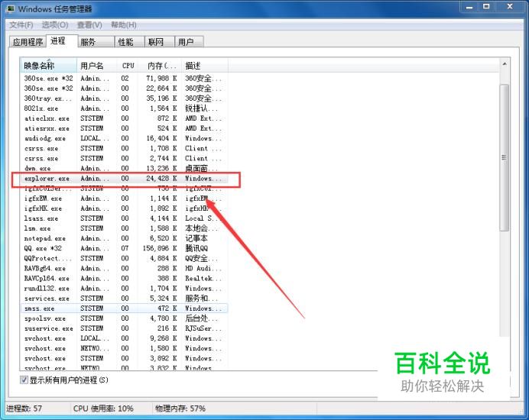Select the 8021x.exe process row
This screenshot has height=420, width=529.
(124, 108)
